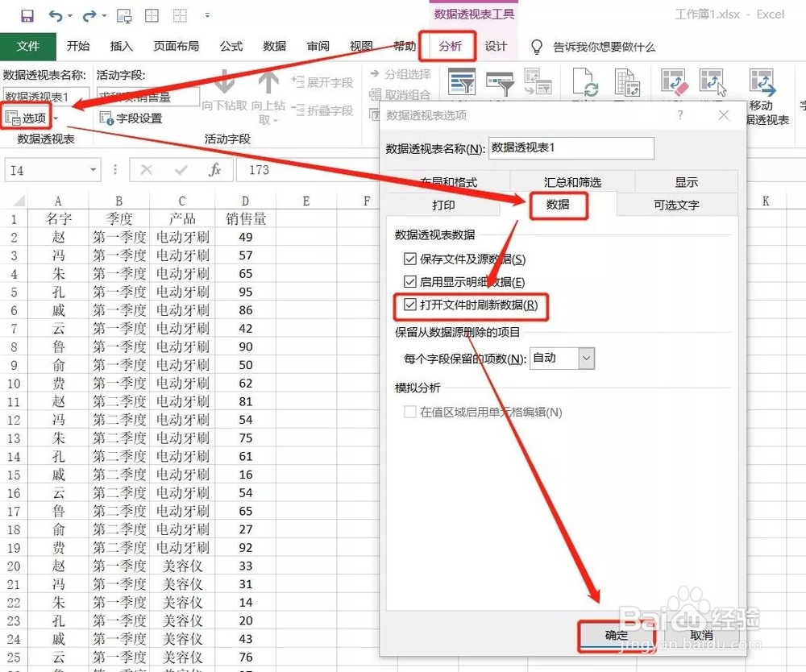Click the Clear pivot table icon
The width and height of the screenshot is (806, 672).
673,82
